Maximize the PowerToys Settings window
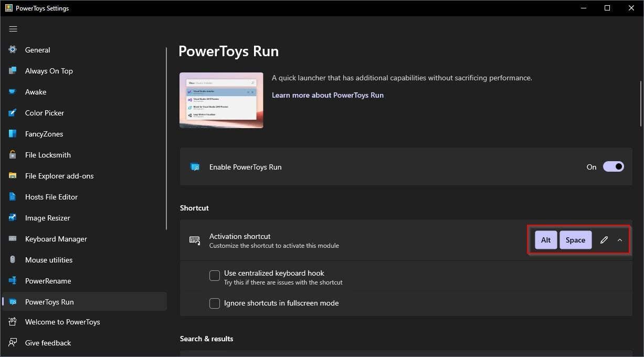The width and height of the screenshot is (644, 357). click(607, 8)
